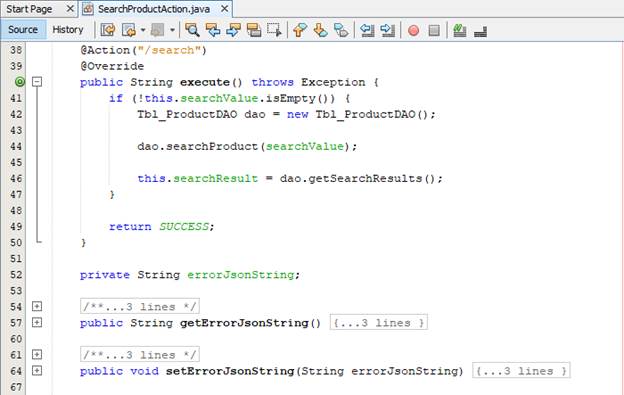Click line number 38 in gutter
This screenshot has width=624, height=395.
pos(16,50)
